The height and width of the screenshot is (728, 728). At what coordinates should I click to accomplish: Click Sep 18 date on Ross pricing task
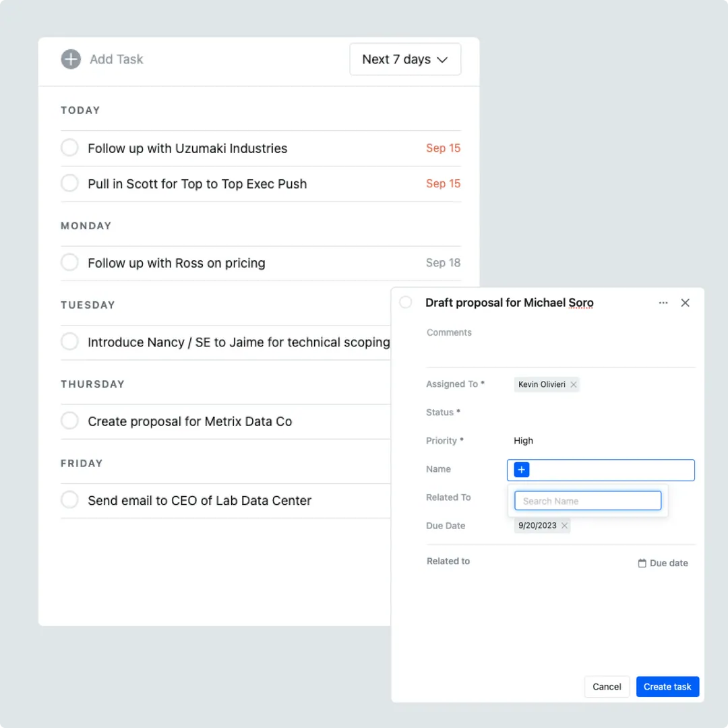443,263
